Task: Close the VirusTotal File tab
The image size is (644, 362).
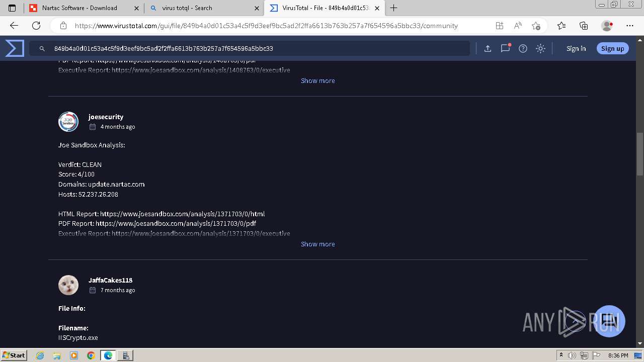Action: [x=377, y=8]
